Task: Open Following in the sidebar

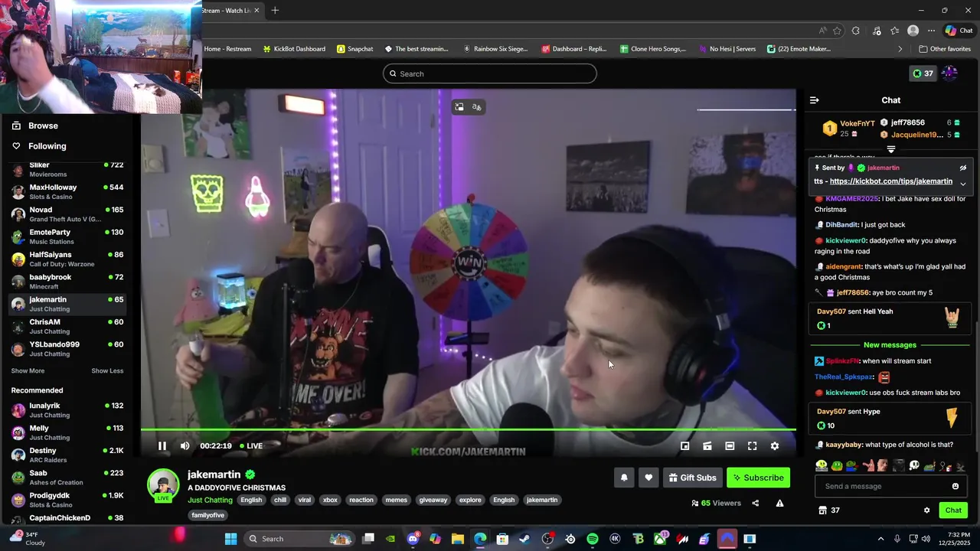Action: click(40, 146)
